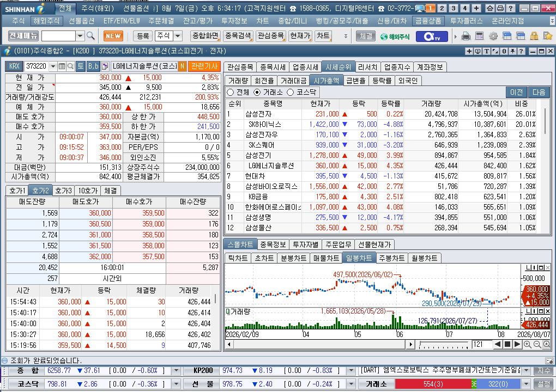This screenshot has height=392, width=556.
Task: Click the zoom-out magnifier under the chart
Action: click(537, 344)
